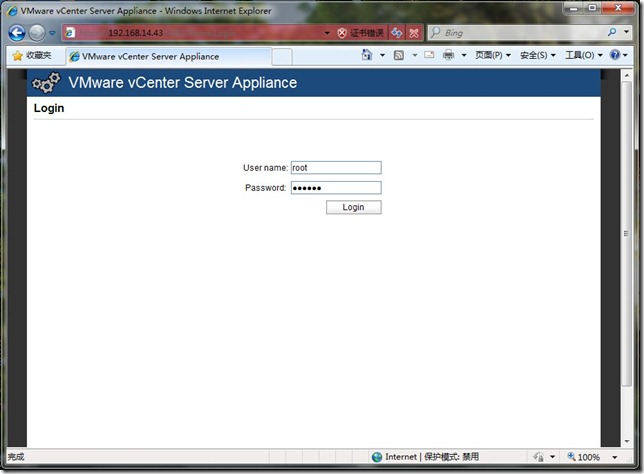The width and height of the screenshot is (644, 474).
Task: Click the vertical scrollbar down arrow
Action: (626, 442)
